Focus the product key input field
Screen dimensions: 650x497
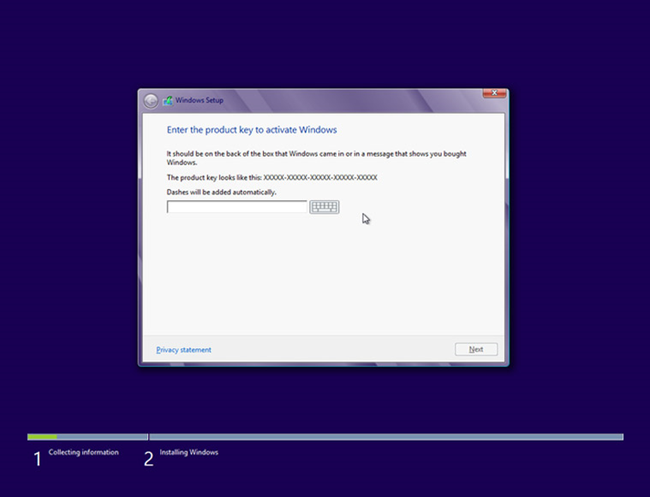237,206
